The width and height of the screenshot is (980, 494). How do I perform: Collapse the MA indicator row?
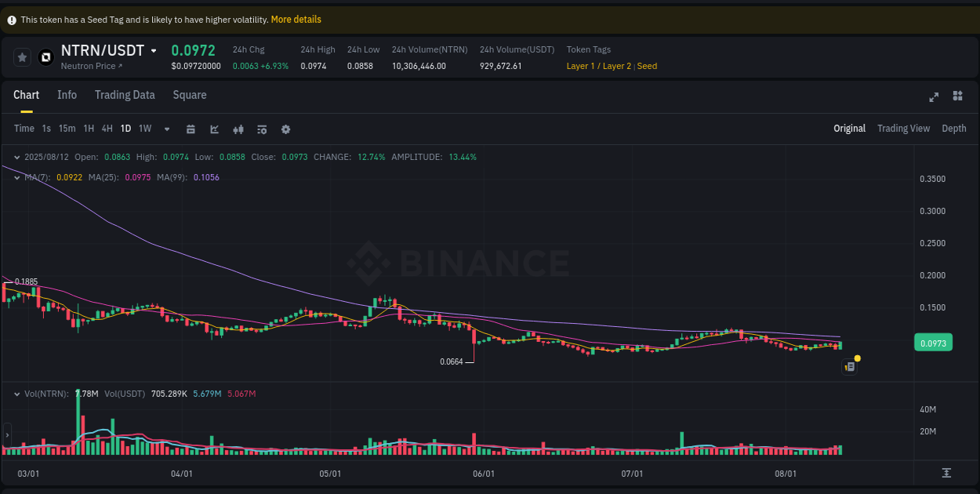pyautogui.click(x=17, y=177)
